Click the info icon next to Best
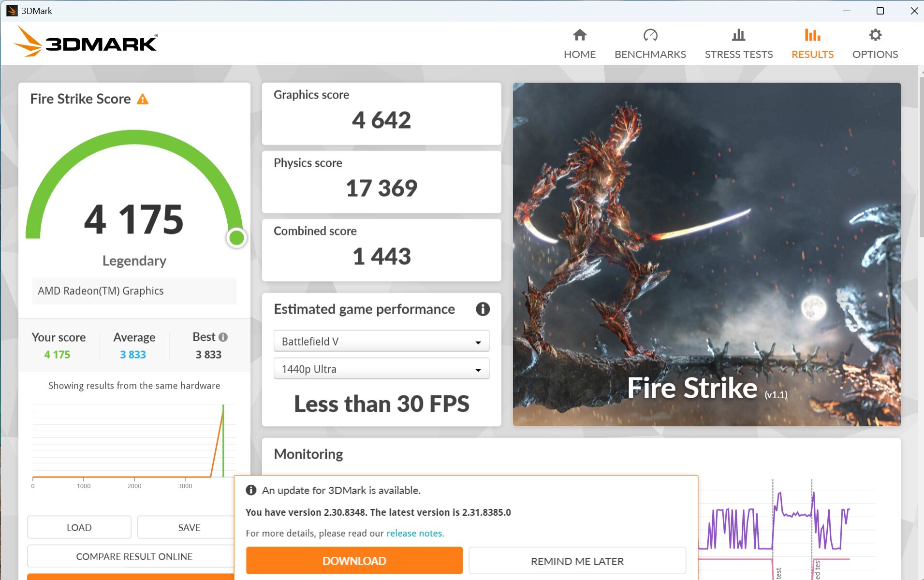The width and height of the screenshot is (924, 580). (x=223, y=337)
